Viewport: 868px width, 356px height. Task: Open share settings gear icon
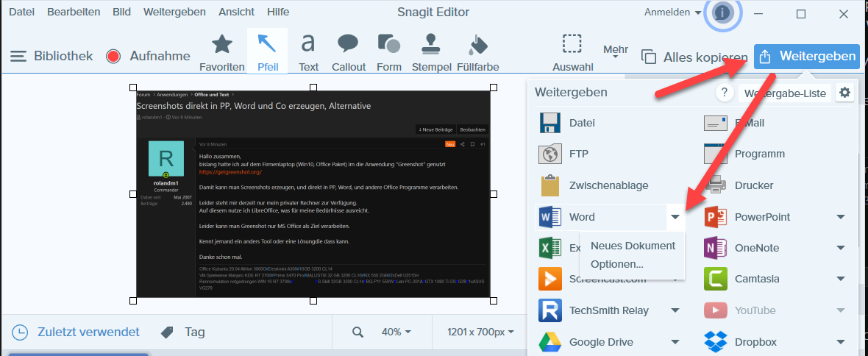point(844,93)
